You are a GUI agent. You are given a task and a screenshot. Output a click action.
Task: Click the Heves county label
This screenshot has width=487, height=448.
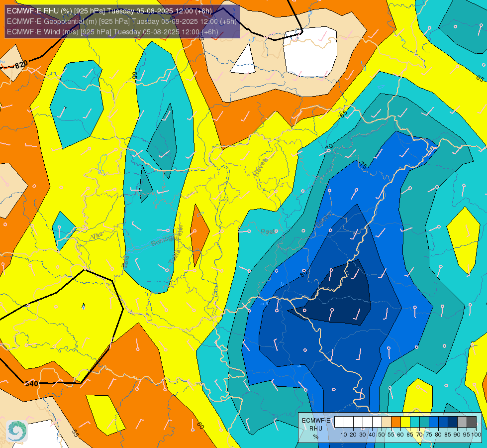[x=260, y=168]
